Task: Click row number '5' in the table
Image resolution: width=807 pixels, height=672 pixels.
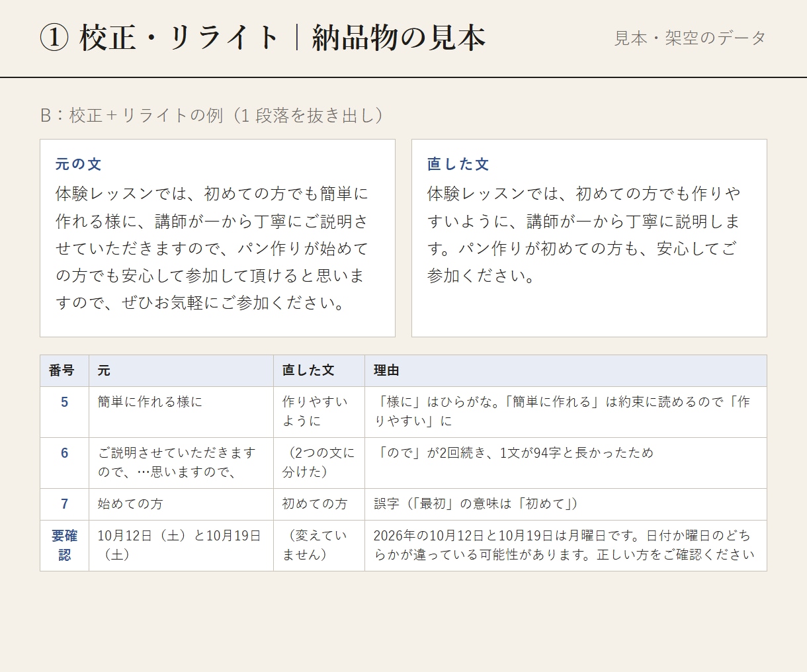Action: [64, 402]
